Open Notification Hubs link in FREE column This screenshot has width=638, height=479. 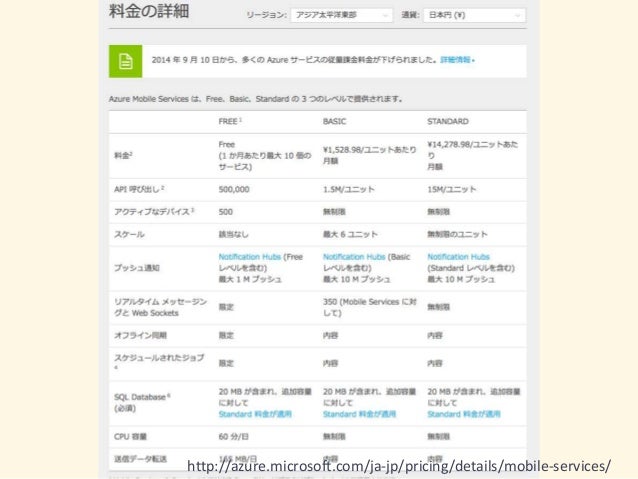pyautogui.click(x=249, y=257)
